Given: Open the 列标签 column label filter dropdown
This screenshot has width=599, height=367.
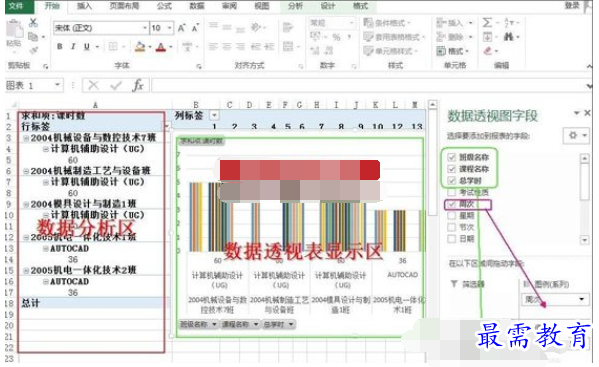Looking at the screenshot, I should (214, 115).
